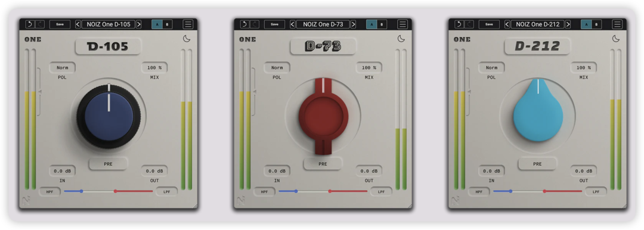
Task: Click redo arrow in D-212 plugin
Action: (x=469, y=24)
